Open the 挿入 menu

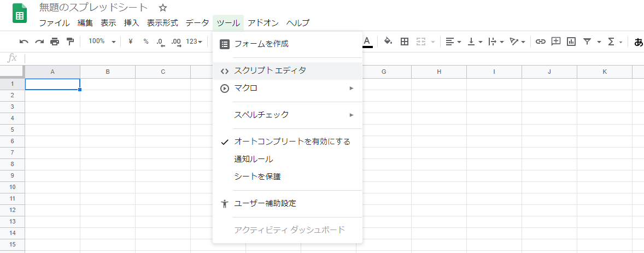(132, 23)
